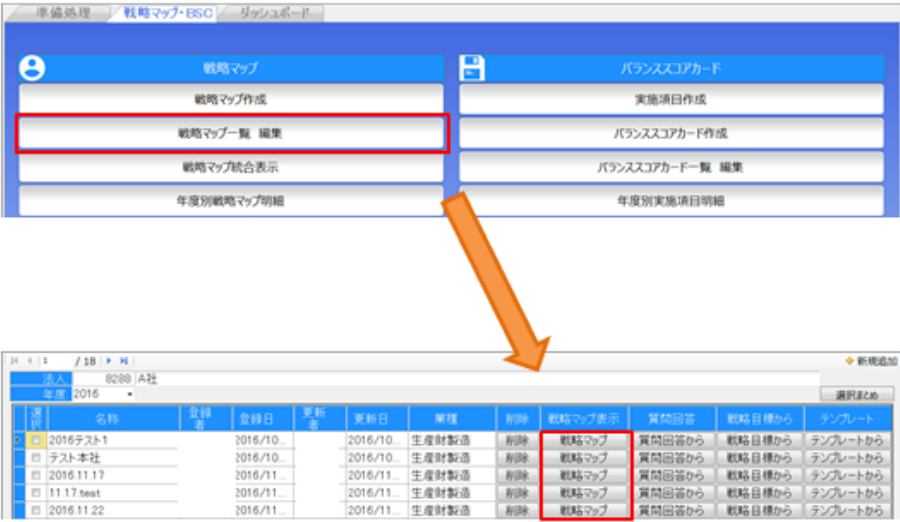Tick the checkbox for 11.17.test row
The image size is (900, 522).
pos(35,492)
